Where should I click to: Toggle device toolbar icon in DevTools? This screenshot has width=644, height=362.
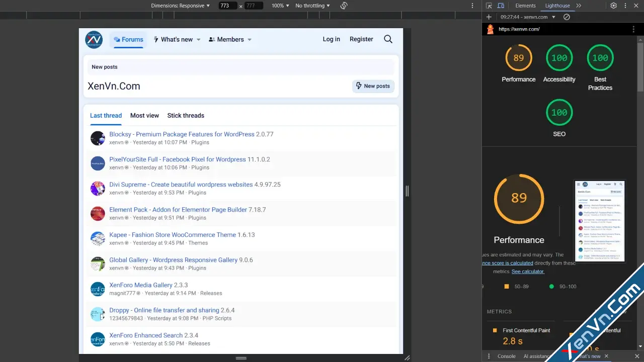point(501,6)
